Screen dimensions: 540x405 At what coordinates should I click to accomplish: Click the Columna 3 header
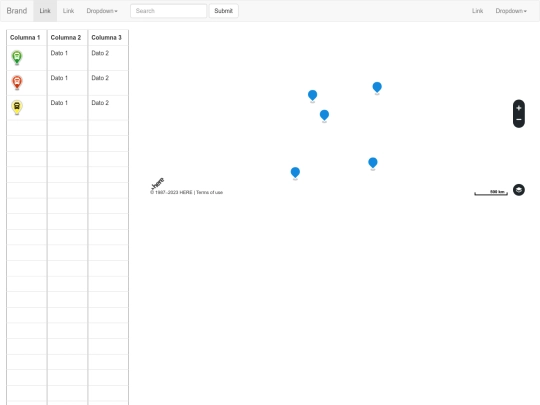click(x=106, y=38)
